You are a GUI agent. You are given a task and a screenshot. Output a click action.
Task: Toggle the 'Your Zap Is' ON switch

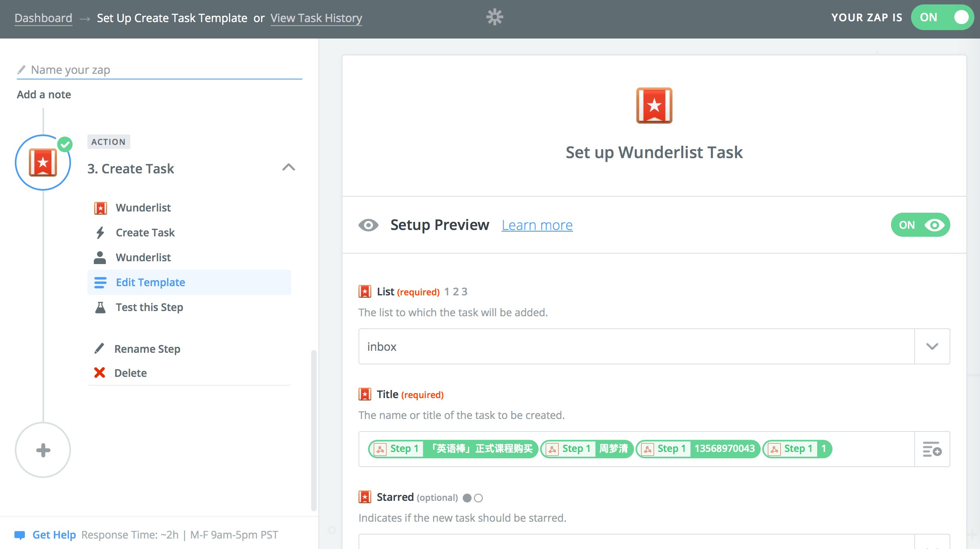coord(942,17)
